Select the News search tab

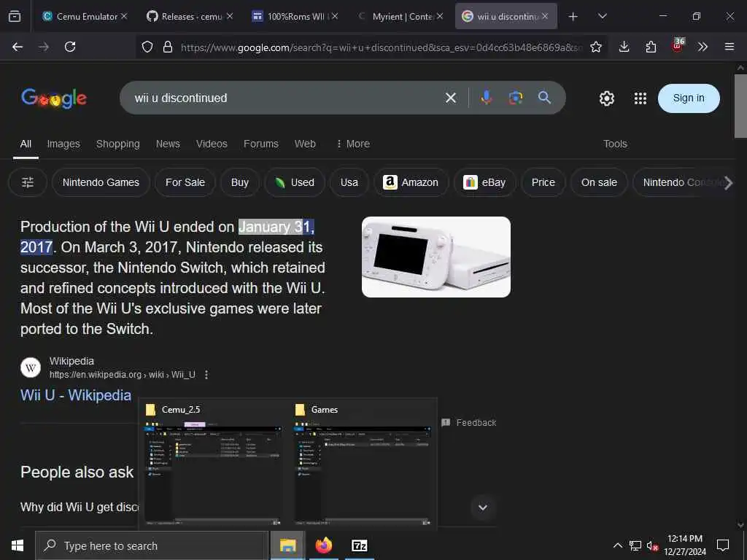(168, 144)
